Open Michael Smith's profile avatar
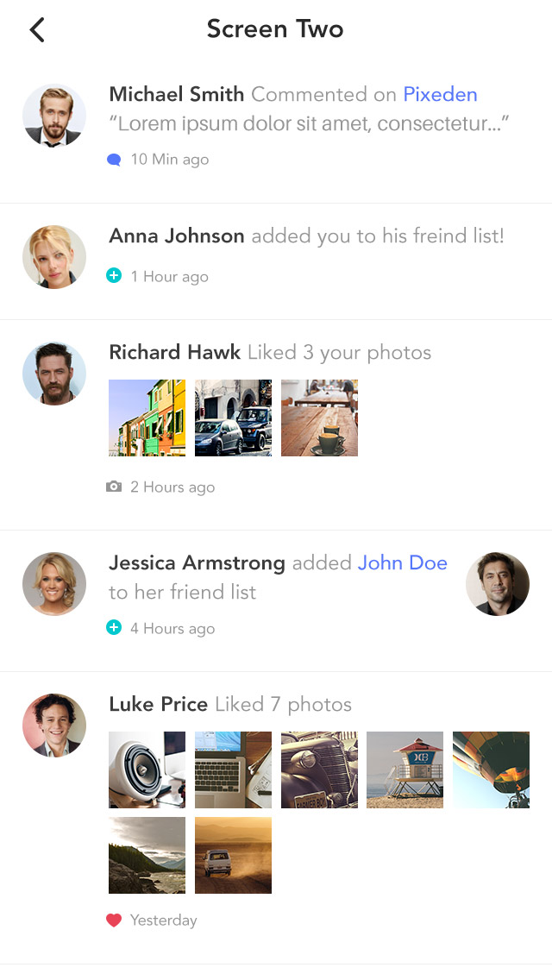Viewport: 552px width, 980px height. click(x=54, y=116)
